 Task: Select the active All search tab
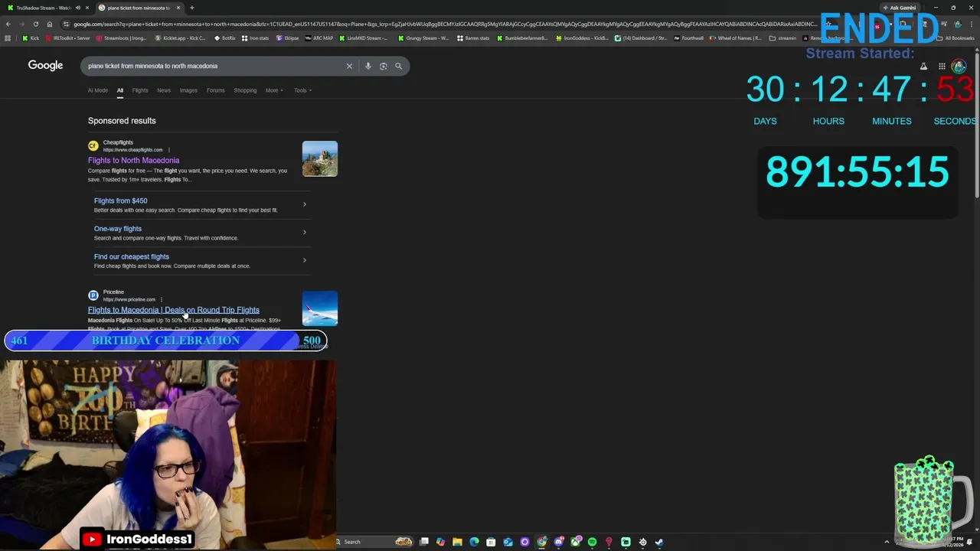click(120, 90)
